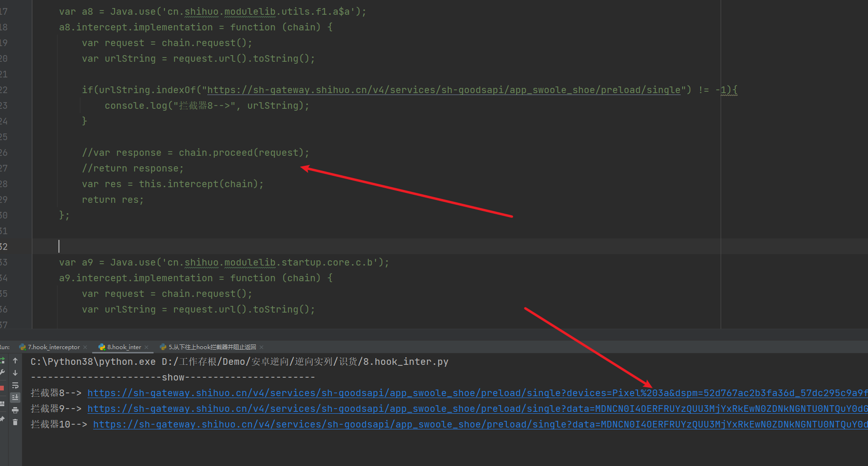
Task: Click the 'Run:' panel label
Action: point(5,347)
